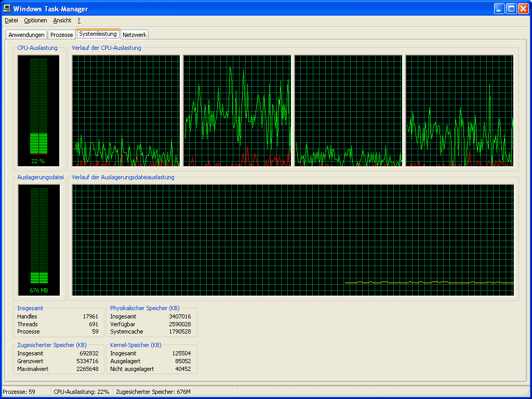Open the Optionen menu

click(x=35, y=20)
